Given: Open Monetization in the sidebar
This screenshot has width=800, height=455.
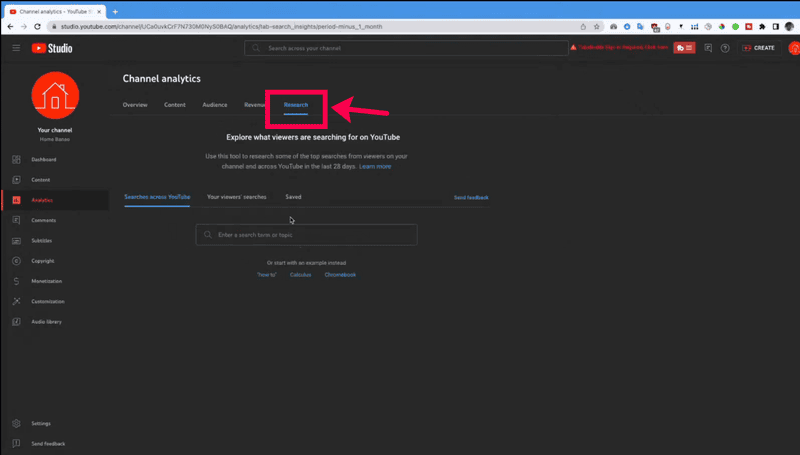Looking at the screenshot, I should pyautogui.click(x=46, y=281).
